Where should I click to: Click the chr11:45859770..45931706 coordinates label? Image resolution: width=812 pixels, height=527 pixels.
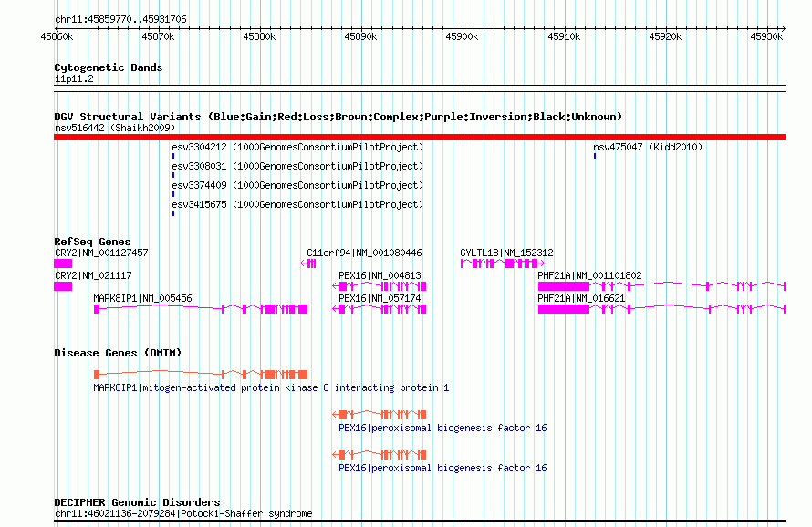(120, 20)
